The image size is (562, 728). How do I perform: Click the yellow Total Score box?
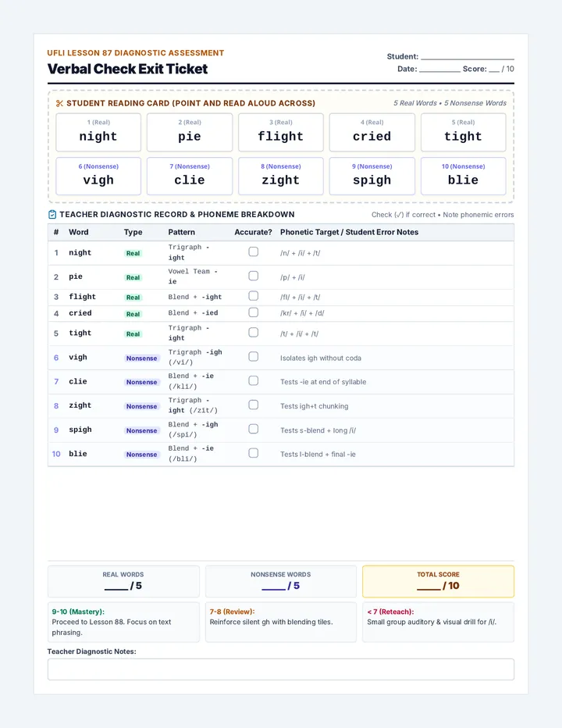pyautogui.click(x=438, y=581)
